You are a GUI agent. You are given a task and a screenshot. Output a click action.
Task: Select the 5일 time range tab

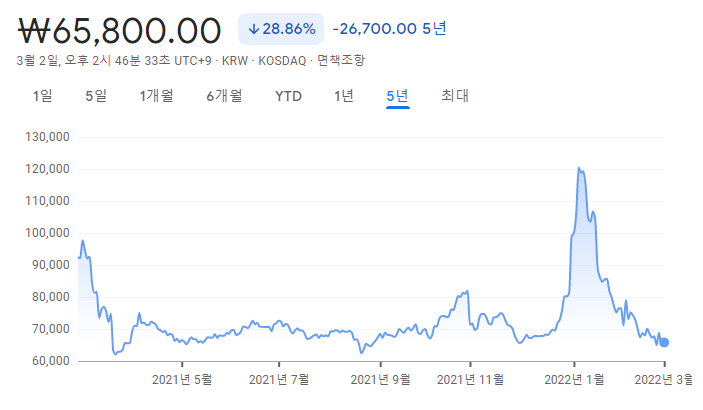pyautogui.click(x=96, y=96)
